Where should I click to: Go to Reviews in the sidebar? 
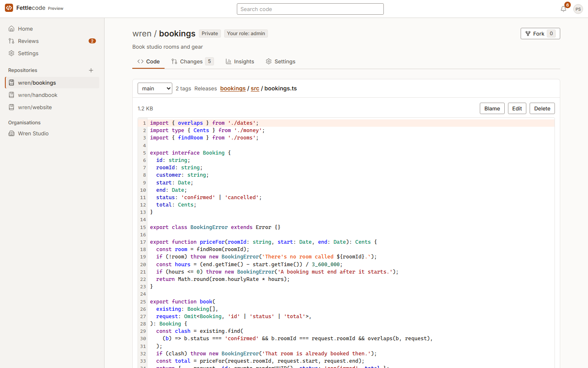tap(52, 41)
